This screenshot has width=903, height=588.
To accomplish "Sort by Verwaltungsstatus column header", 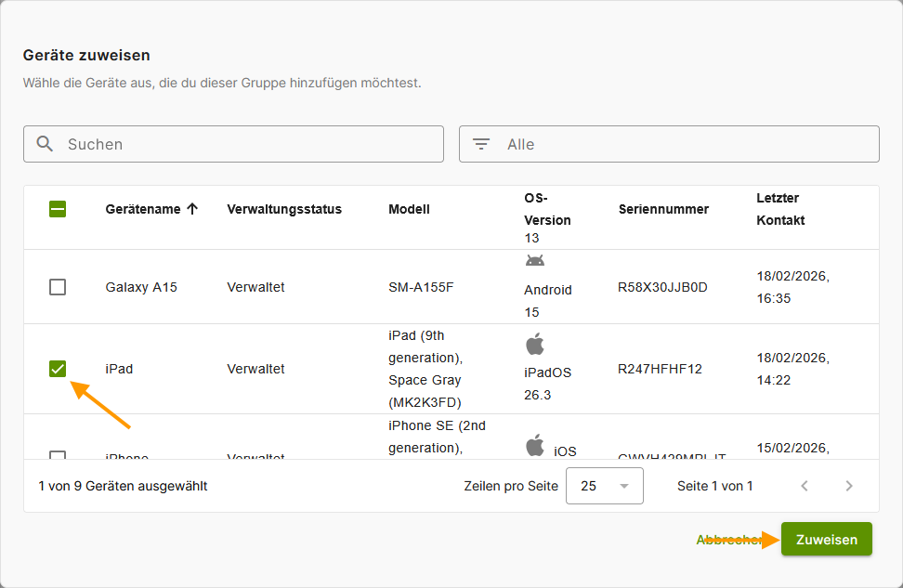I will click(284, 209).
